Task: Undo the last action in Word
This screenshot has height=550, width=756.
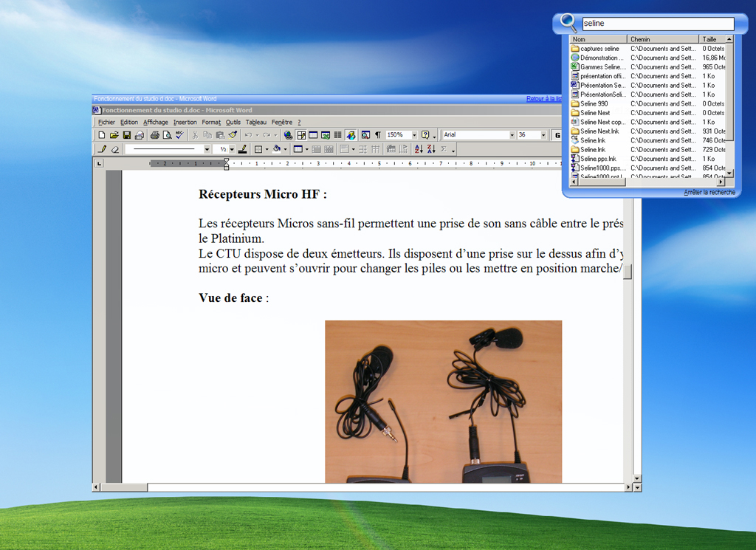Action: point(248,135)
